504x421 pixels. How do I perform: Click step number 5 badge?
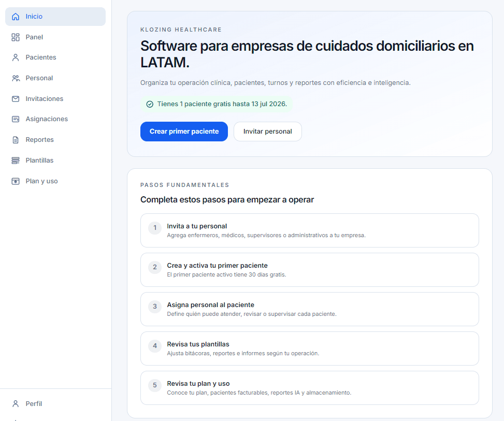point(155,385)
